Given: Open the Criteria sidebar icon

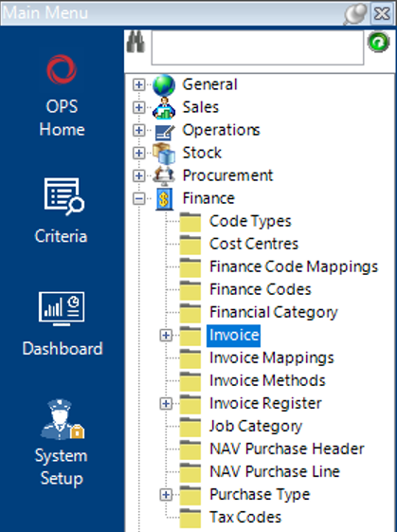Looking at the screenshot, I should pyautogui.click(x=62, y=211).
